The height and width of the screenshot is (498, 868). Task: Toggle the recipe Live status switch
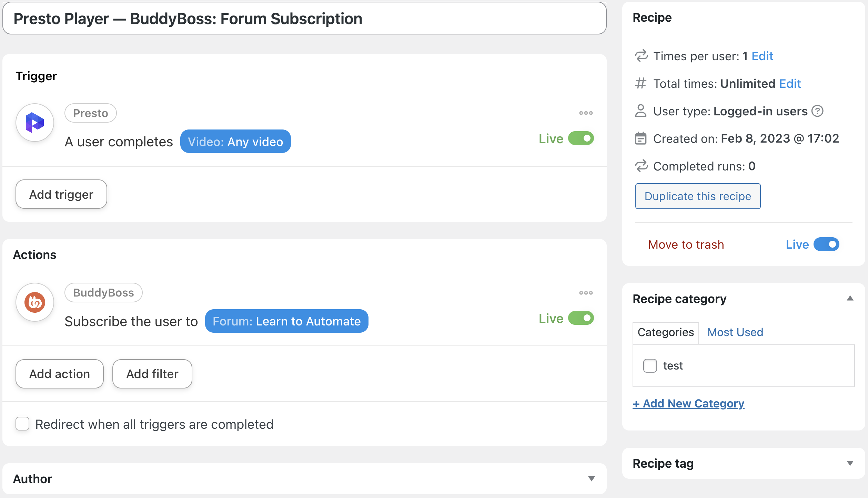826,245
